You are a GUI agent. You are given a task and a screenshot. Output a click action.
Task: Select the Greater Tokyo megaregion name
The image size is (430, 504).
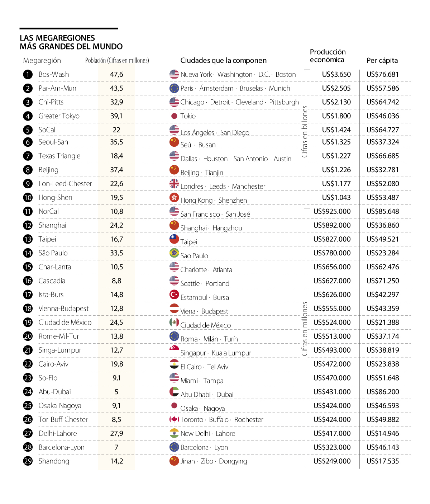point(59,116)
